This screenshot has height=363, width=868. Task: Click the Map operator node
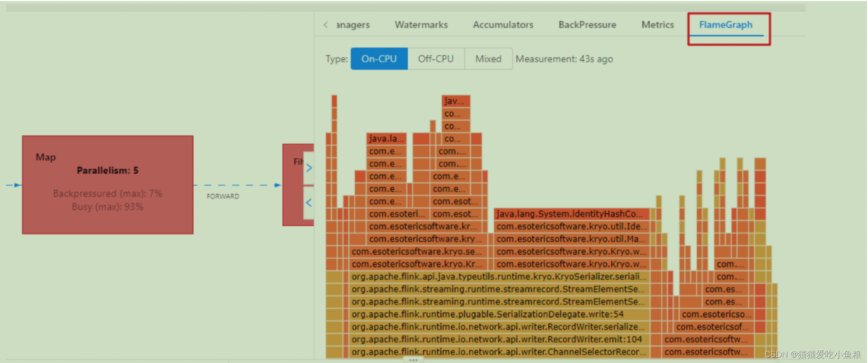tap(108, 185)
